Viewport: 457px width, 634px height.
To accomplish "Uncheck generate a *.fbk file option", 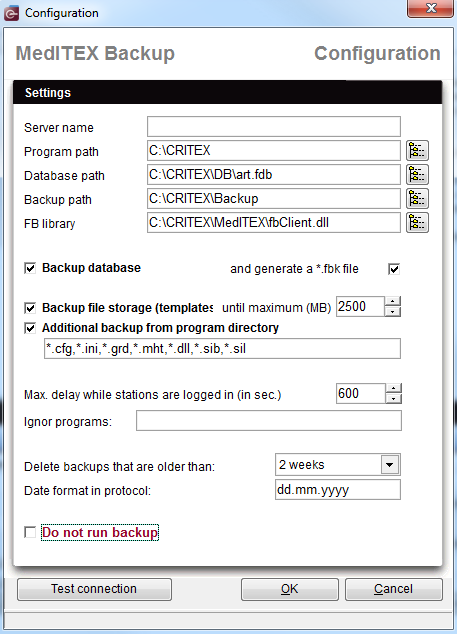I will click(394, 269).
